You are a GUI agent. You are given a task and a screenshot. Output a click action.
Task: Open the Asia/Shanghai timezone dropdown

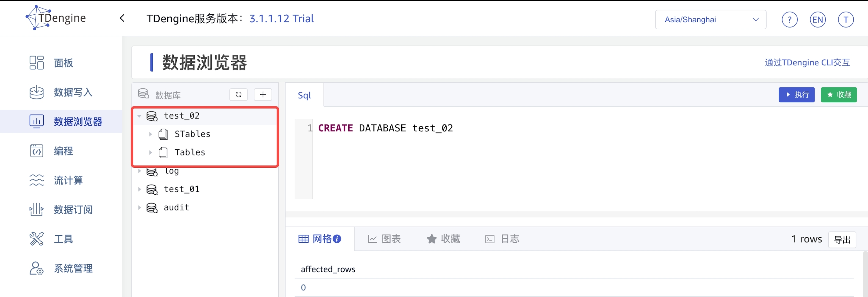710,20
